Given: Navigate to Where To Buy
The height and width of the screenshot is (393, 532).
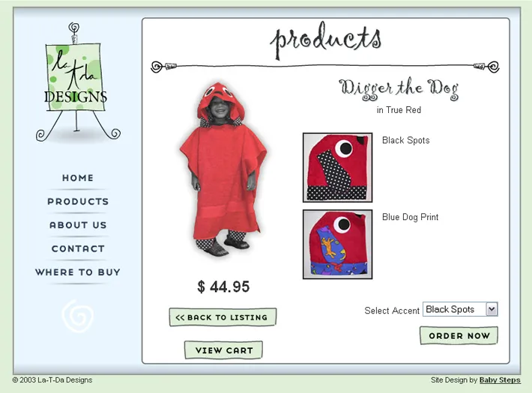Looking at the screenshot, I should pos(78,272).
